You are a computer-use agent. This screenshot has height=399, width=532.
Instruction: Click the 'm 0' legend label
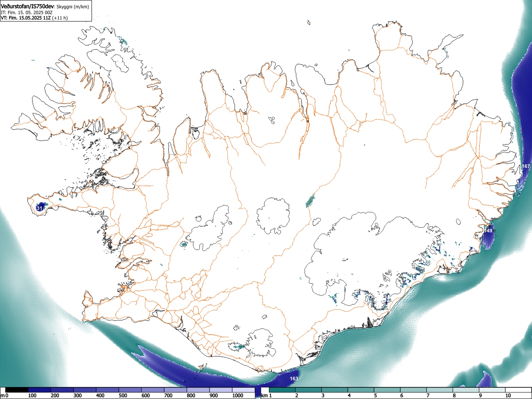pyautogui.click(x=5, y=396)
